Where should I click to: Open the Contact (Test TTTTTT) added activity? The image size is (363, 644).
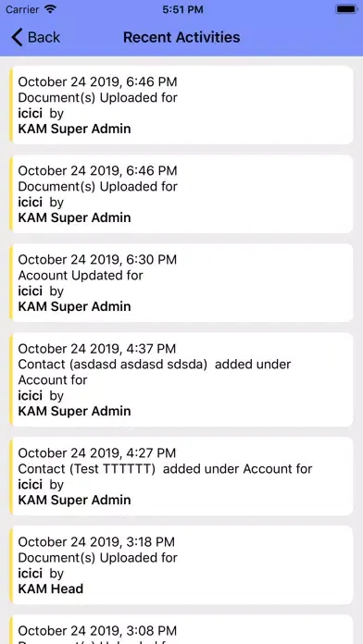point(181,476)
